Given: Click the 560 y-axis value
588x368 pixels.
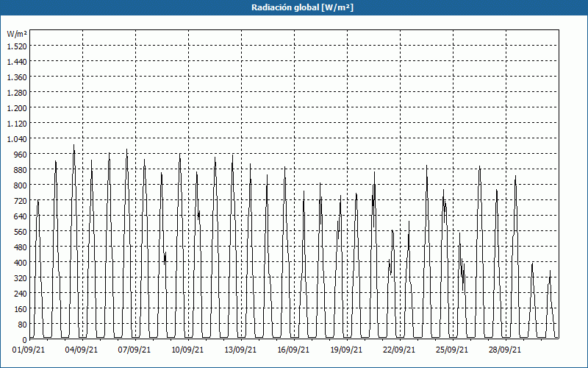Looking at the screenshot, I should [21, 232].
